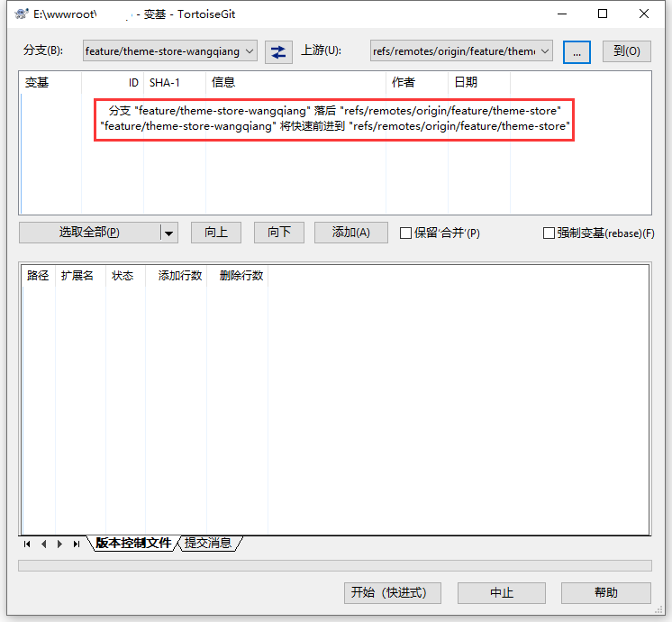Click the 日期 column header
The width and height of the screenshot is (672, 622).
pyautogui.click(x=479, y=82)
